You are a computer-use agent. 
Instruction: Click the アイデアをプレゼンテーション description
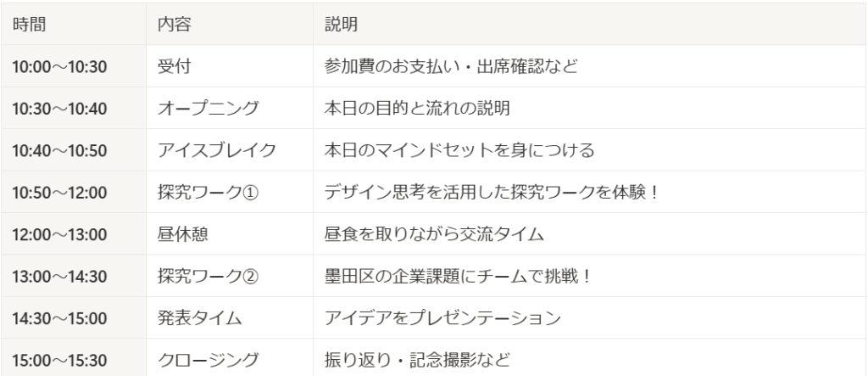pyautogui.click(x=442, y=318)
